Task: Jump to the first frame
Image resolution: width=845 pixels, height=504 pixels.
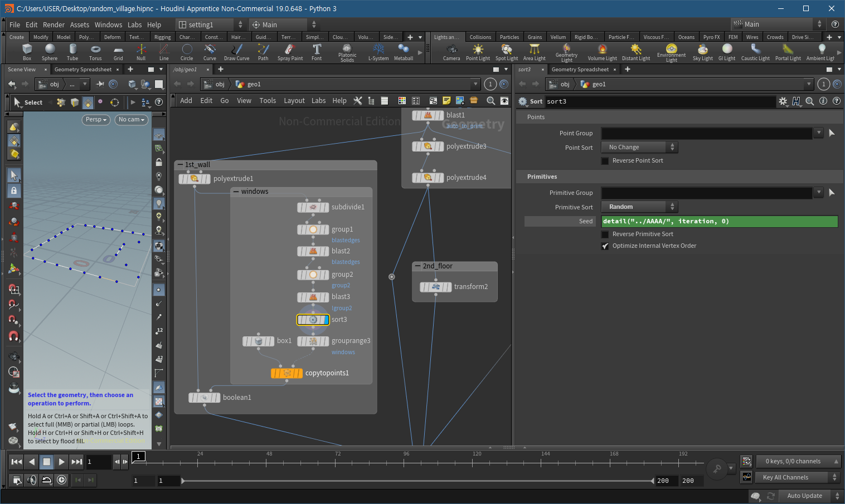Action: pos(17,461)
